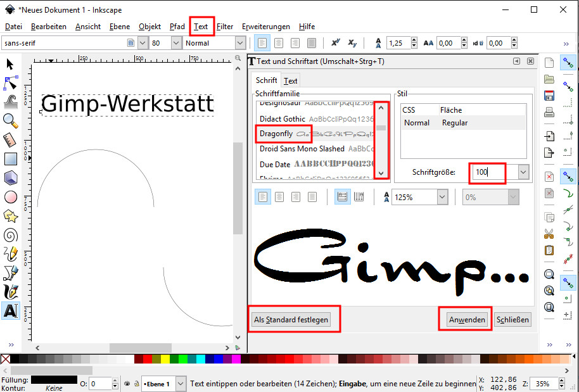Click the new document icon
579x392 pixels.
click(549, 63)
